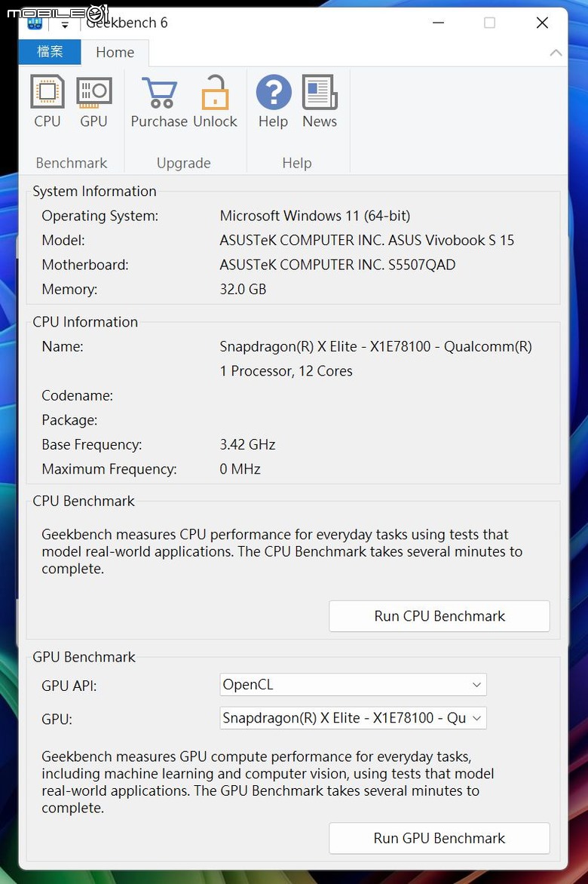Image resolution: width=588 pixels, height=884 pixels.
Task: Minimize the Geekbench 6 window
Action: (x=438, y=23)
